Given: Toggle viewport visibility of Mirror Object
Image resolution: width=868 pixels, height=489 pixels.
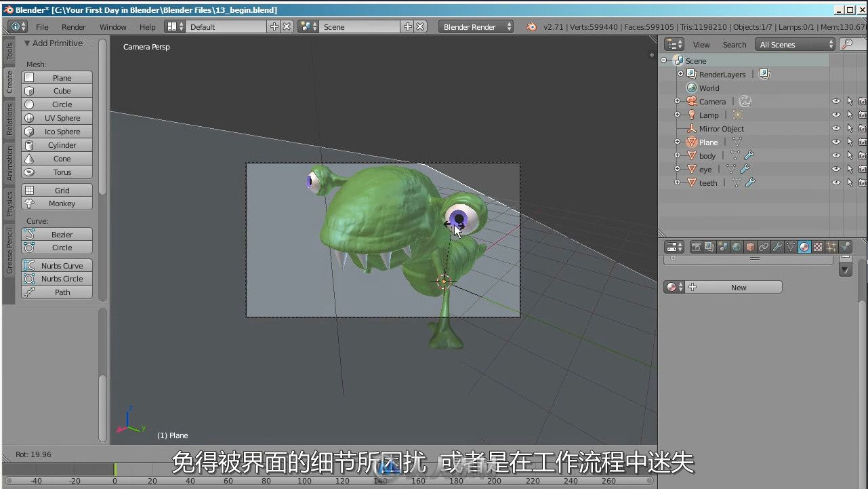Looking at the screenshot, I should tap(836, 128).
